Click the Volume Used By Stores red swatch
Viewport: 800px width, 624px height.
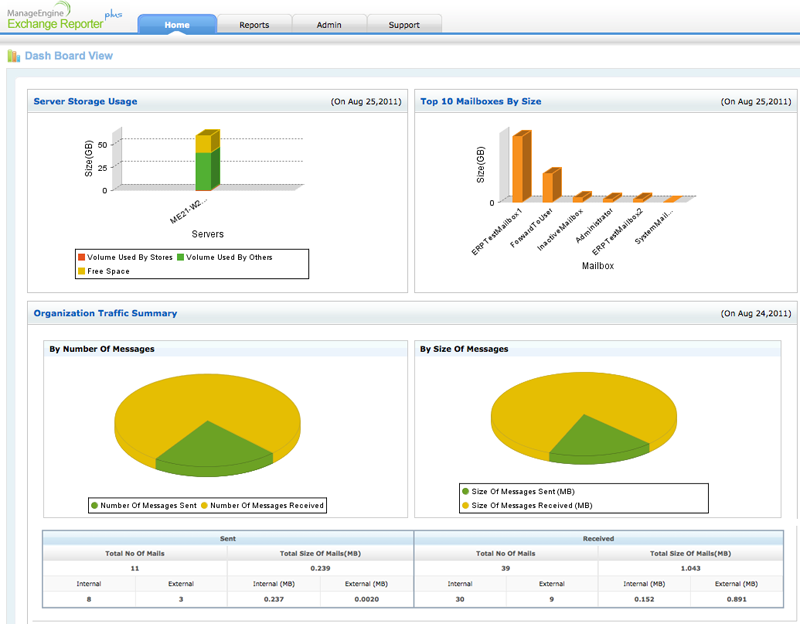point(81,257)
